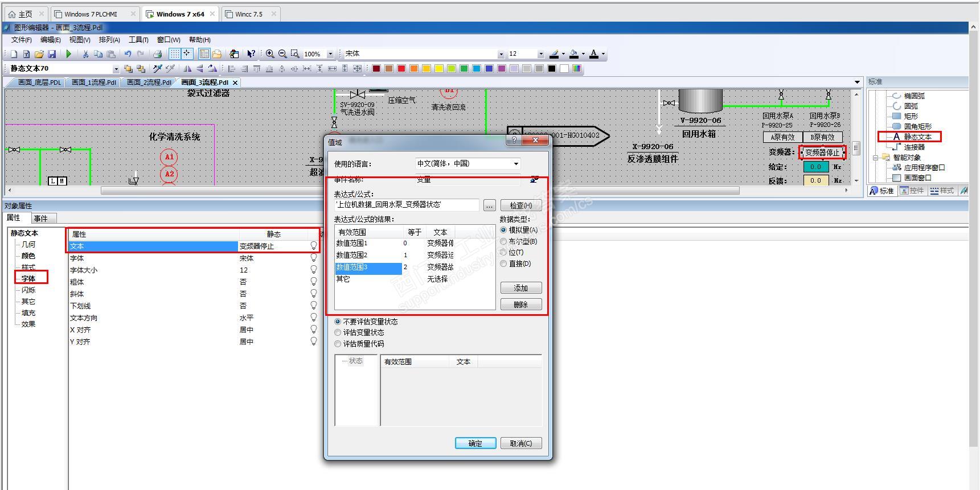Select 不要评估变量状态 radio option
Screen dimensions: 980x490
coord(338,322)
